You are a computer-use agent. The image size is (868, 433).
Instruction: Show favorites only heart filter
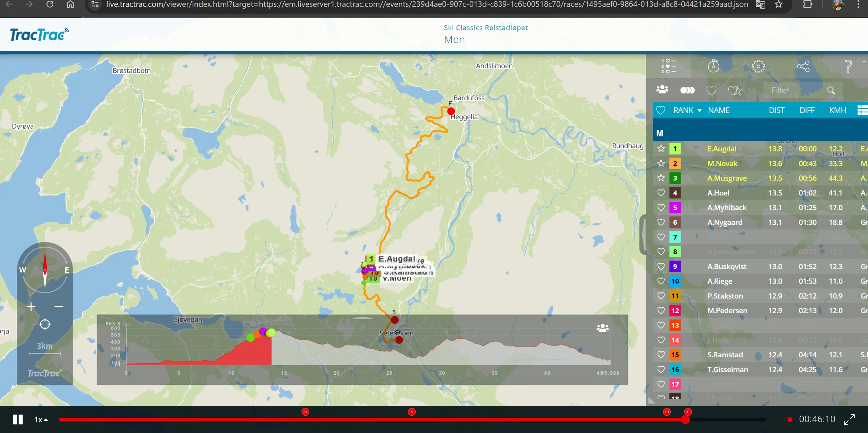pyautogui.click(x=711, y=90)
